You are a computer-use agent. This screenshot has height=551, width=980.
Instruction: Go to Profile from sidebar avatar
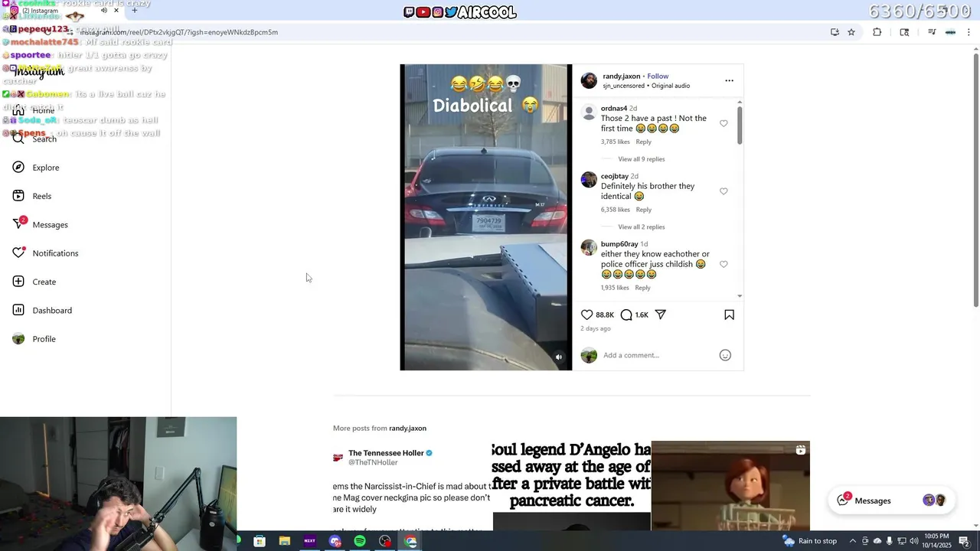pos(18,339)
